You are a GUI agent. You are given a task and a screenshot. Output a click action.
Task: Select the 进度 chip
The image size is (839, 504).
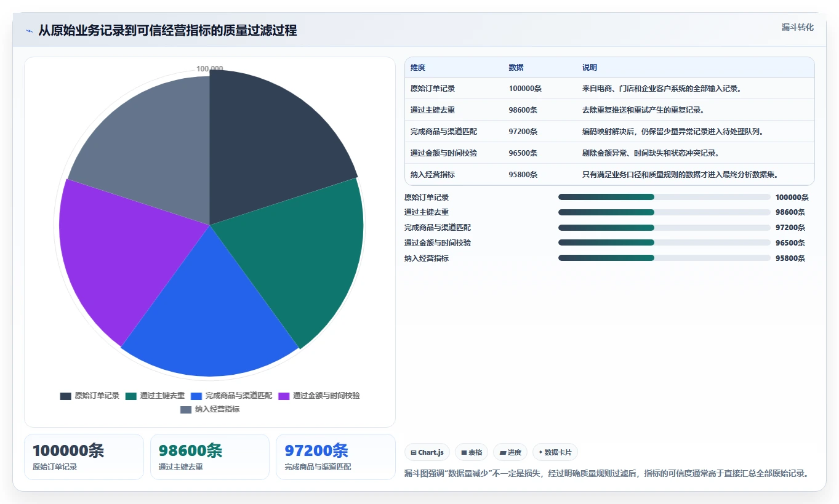pos(510,452)
